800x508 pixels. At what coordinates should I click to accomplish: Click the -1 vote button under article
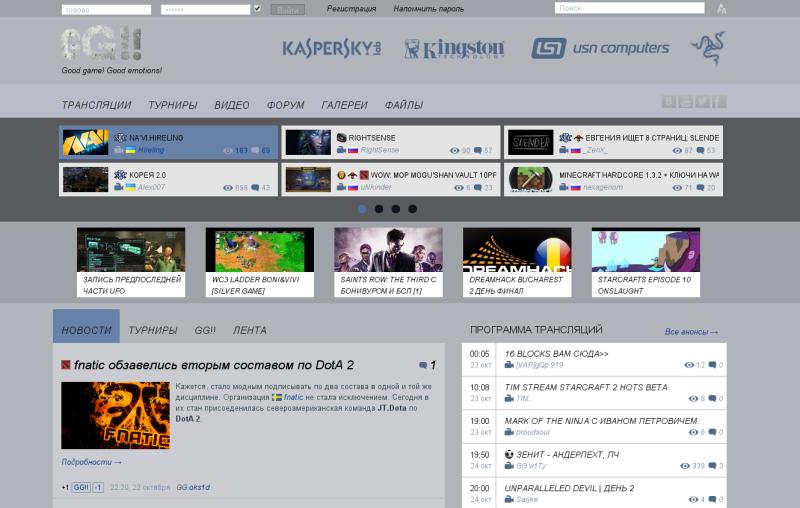pos(98,488)
